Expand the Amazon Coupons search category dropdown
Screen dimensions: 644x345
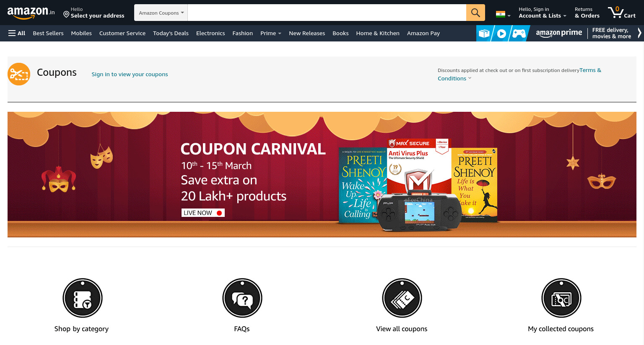pyautogui.click(x=161, y=13)
